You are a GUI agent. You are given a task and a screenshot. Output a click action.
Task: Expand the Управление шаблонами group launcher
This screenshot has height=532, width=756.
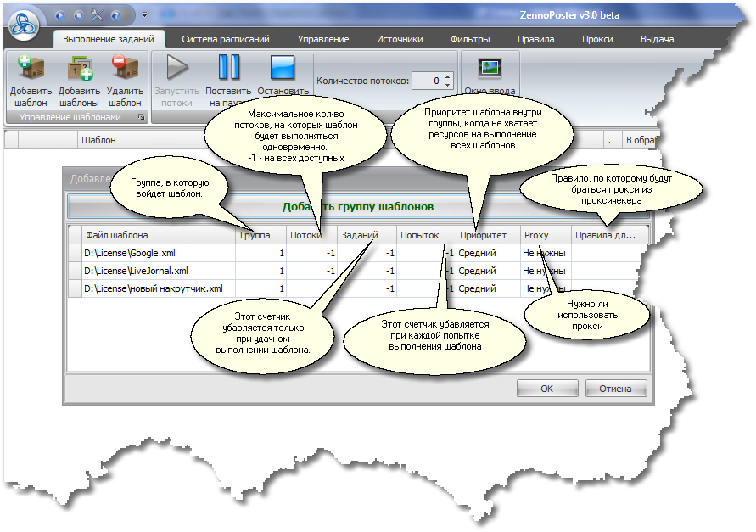(x=141, y=117)
